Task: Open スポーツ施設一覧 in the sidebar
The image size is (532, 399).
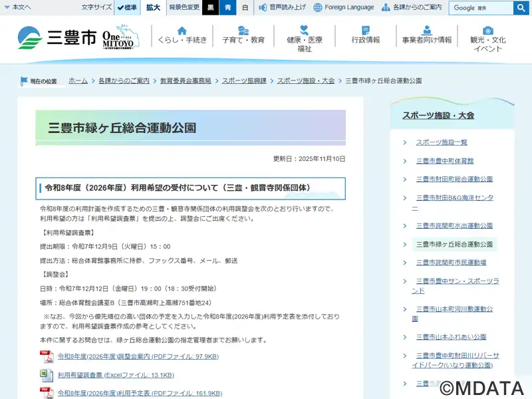Action: point(442,142)
